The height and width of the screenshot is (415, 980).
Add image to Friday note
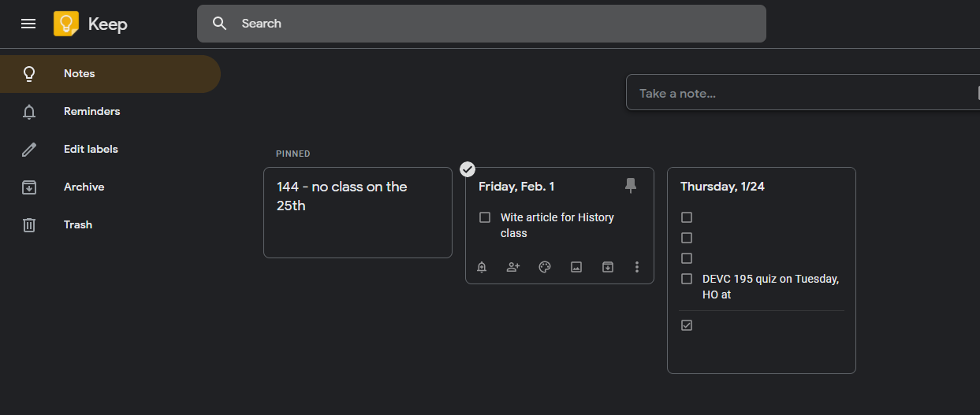point(576,267)
